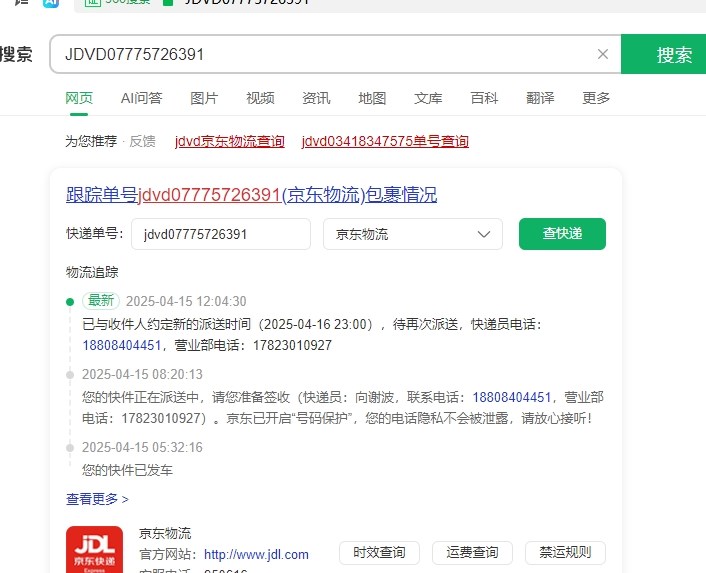Open the 视频 tab

click(x=260, y=98)
